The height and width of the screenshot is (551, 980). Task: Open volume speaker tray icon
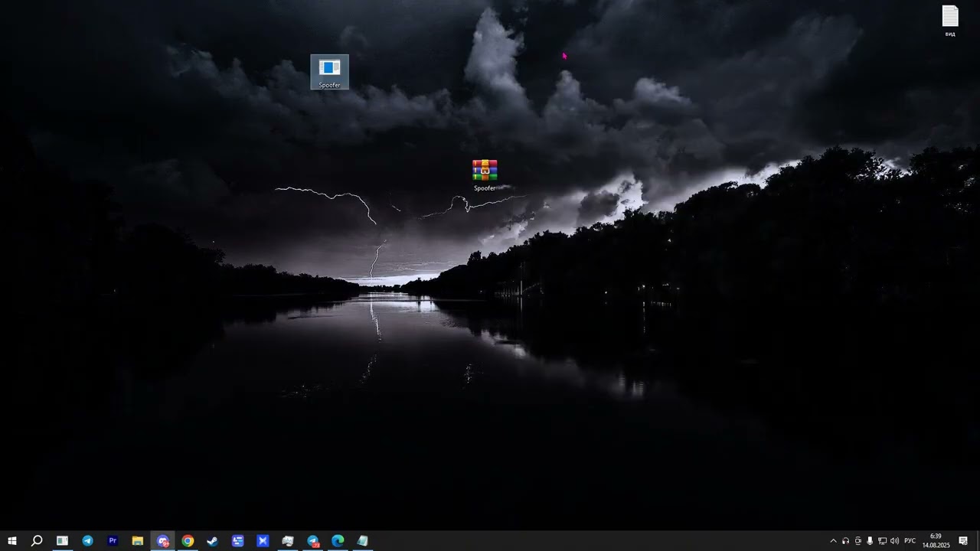(x=894, y=541)
